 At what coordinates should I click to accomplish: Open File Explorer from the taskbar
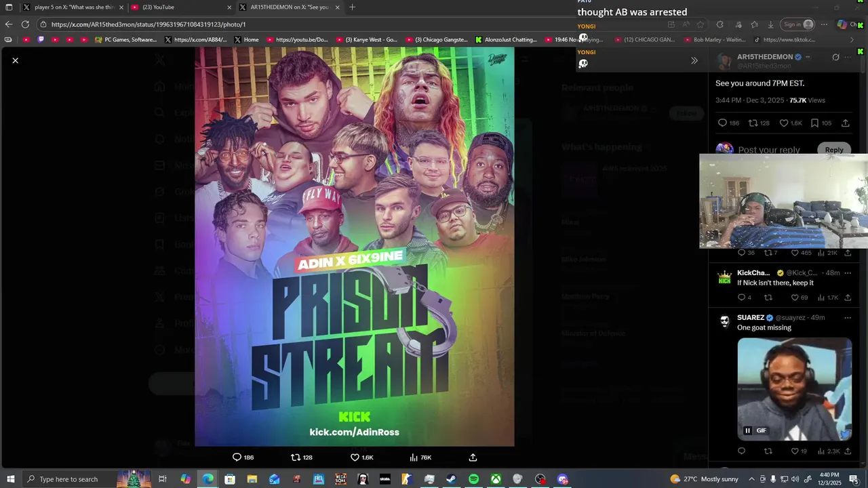coord(252,479)
